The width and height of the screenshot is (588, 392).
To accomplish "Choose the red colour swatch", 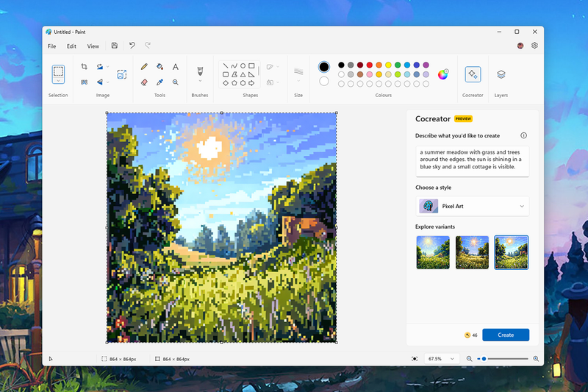I will pyautogui.click(x=370, y=65).
